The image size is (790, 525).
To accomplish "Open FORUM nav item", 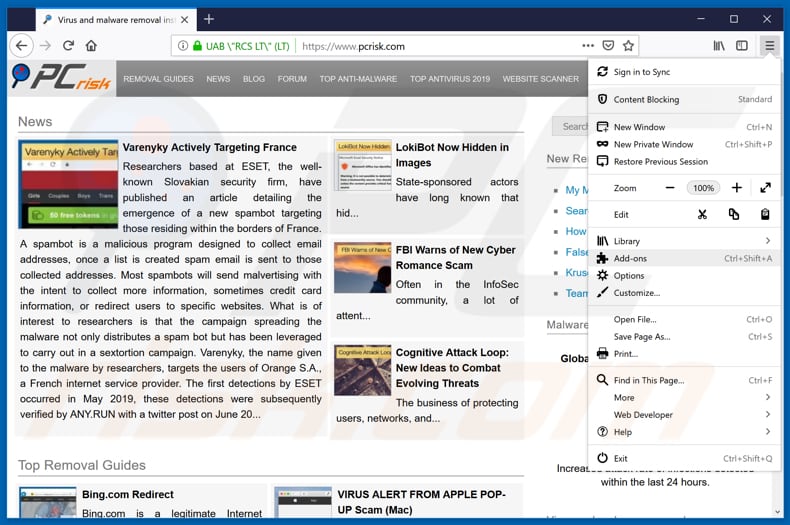I will coord(292,79).
